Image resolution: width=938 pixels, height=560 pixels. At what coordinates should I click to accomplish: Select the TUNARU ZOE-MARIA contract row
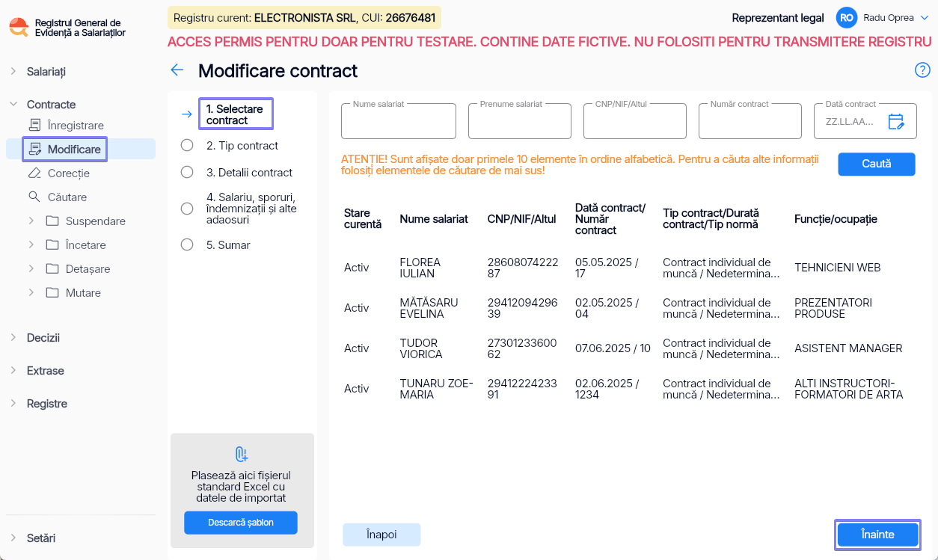click(630, 389)
